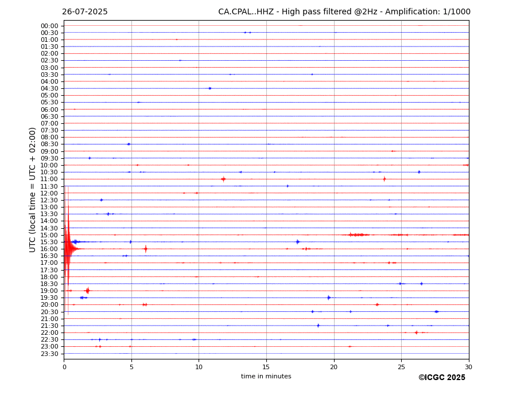Click the red tremor signal on 15:00 trace
The width and height of the screenshot is (532, 399).
(x=359, y=235)
